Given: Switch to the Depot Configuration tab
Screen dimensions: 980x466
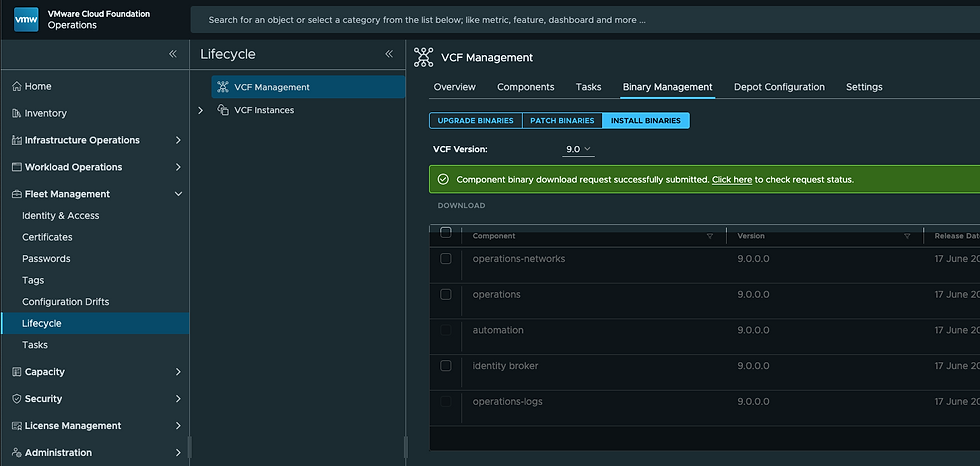Looking at the screenshot, I should tap(779, 87).
